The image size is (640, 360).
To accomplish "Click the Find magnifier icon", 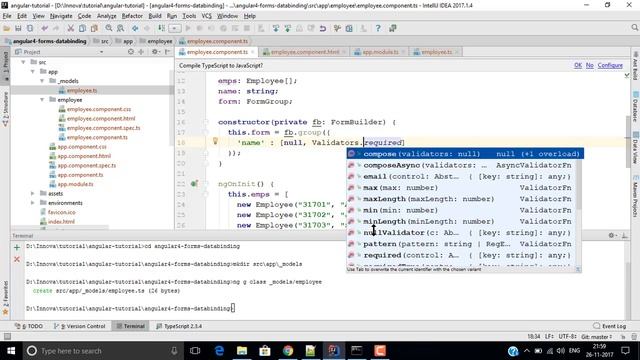I will [109, 28].
